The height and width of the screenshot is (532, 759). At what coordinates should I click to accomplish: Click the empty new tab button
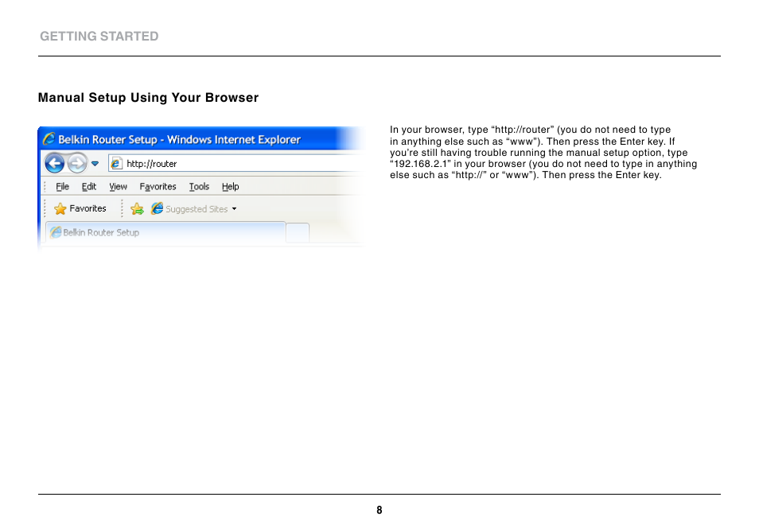tap(298, 233)
